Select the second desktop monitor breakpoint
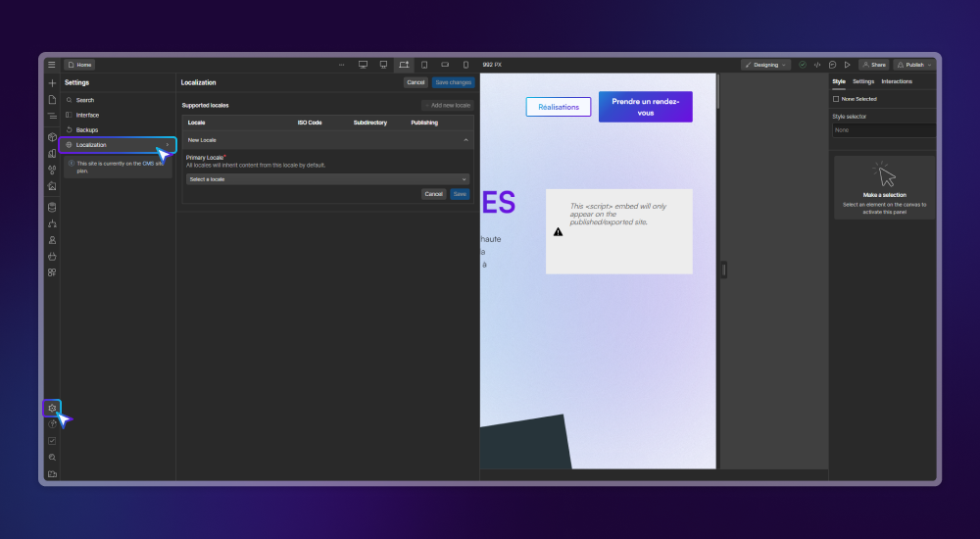 [x=384, y=65]
